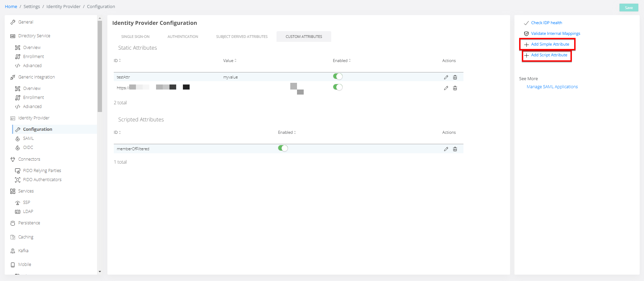
Task: Open the Subject Derived Attributes tab
Action: click(242, 37)
